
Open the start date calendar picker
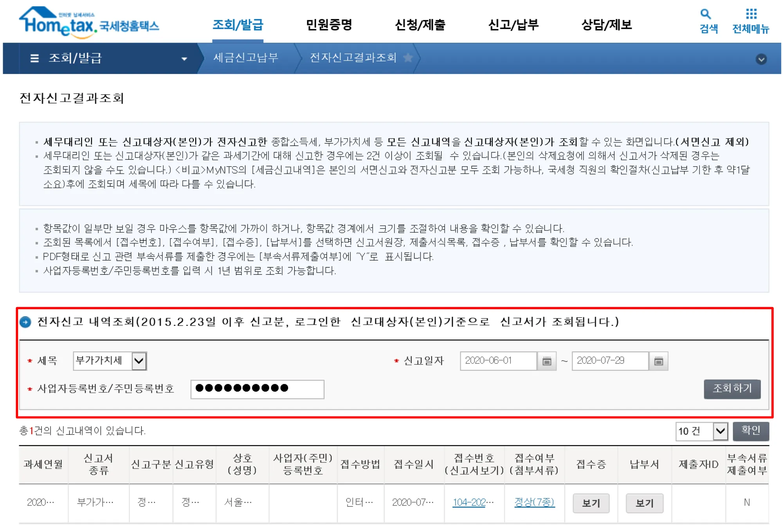[547, 361]
